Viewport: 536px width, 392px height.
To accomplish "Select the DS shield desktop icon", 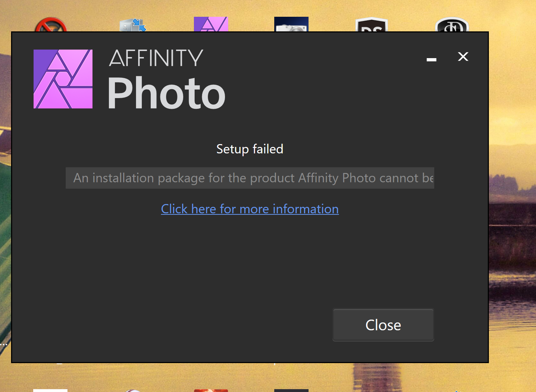I will [x=372, y=25].
